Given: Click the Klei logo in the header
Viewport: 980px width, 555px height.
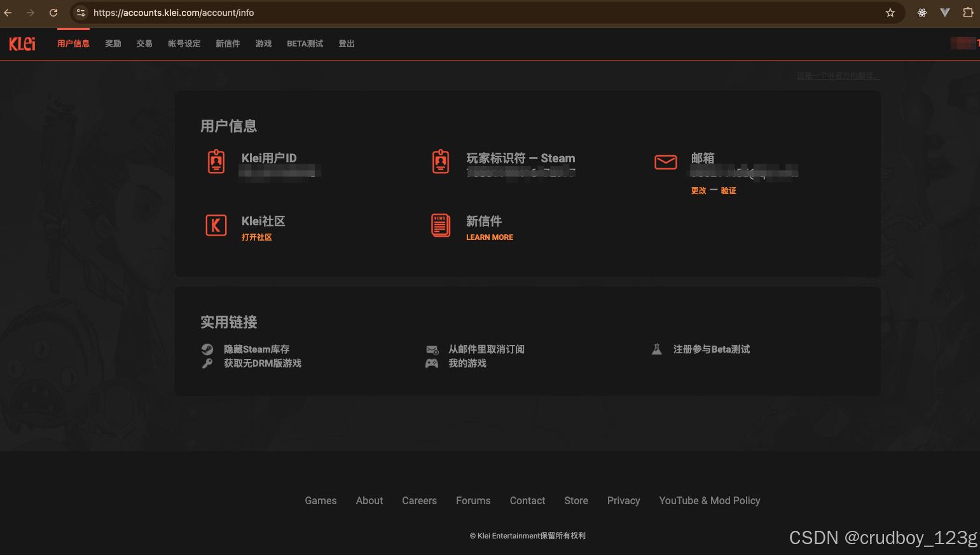Looking at the screenshot, I should 22,43.
